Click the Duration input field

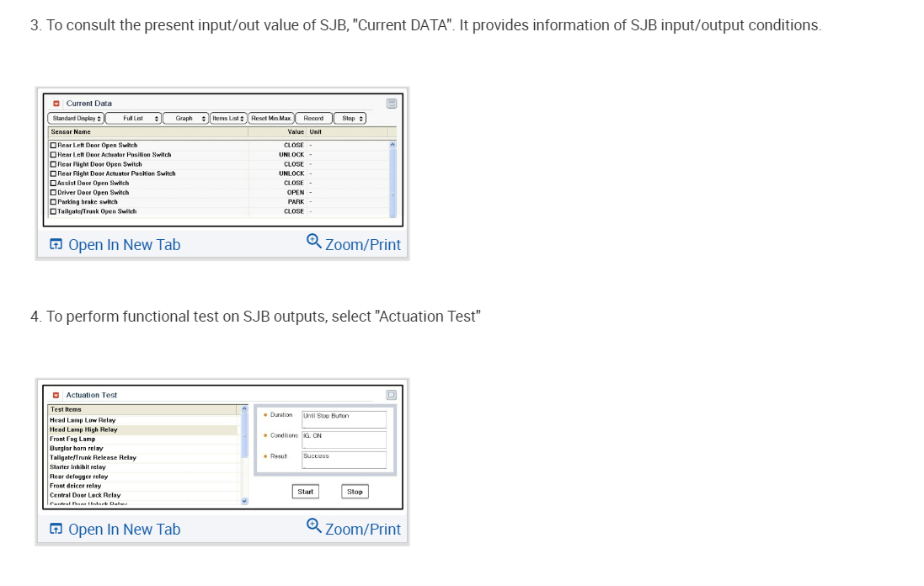(344, 419)
